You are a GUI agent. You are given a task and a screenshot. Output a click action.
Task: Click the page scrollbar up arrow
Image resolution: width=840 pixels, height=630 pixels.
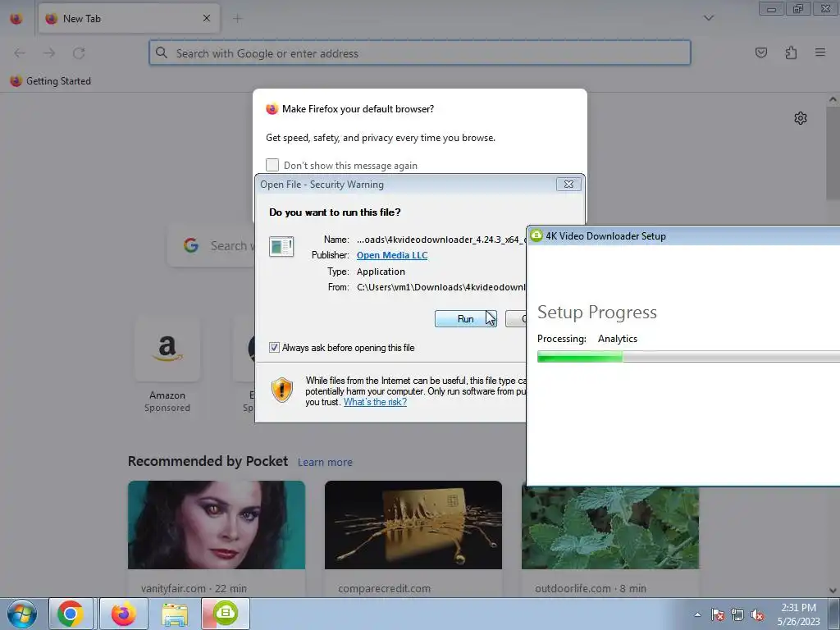click(x=833, y=99)
